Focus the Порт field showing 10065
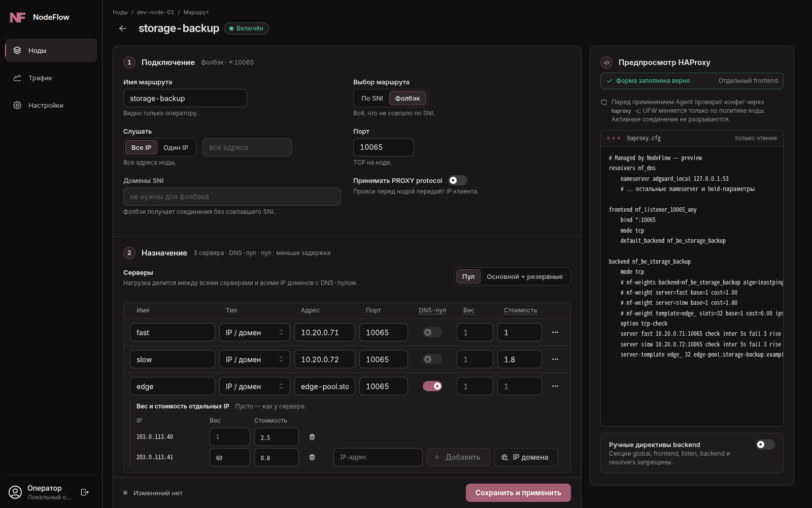This screenshot has height=508, width=812. 384,147
